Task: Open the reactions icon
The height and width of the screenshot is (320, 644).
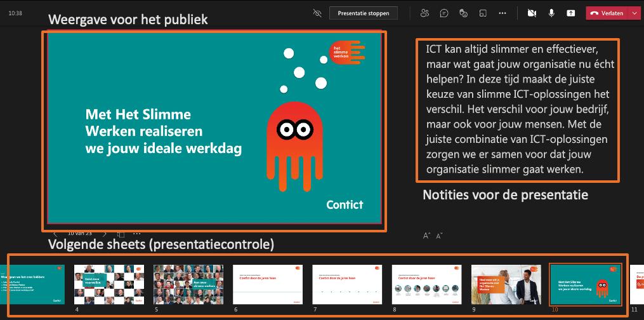Action: click(x=463, y=13)
